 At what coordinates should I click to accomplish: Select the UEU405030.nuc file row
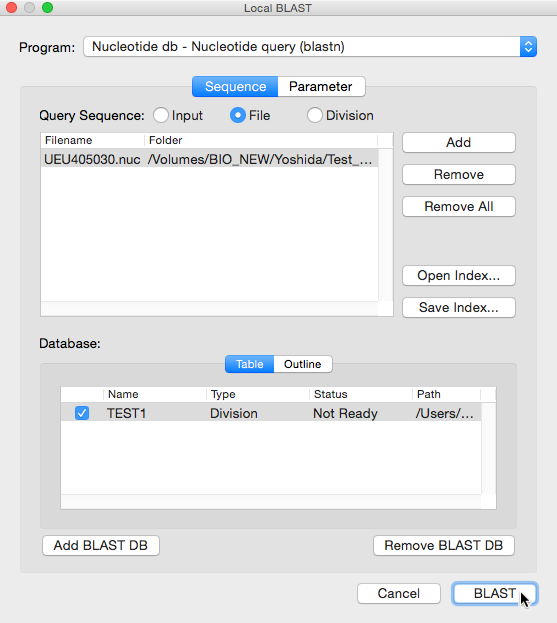[209, 159]
